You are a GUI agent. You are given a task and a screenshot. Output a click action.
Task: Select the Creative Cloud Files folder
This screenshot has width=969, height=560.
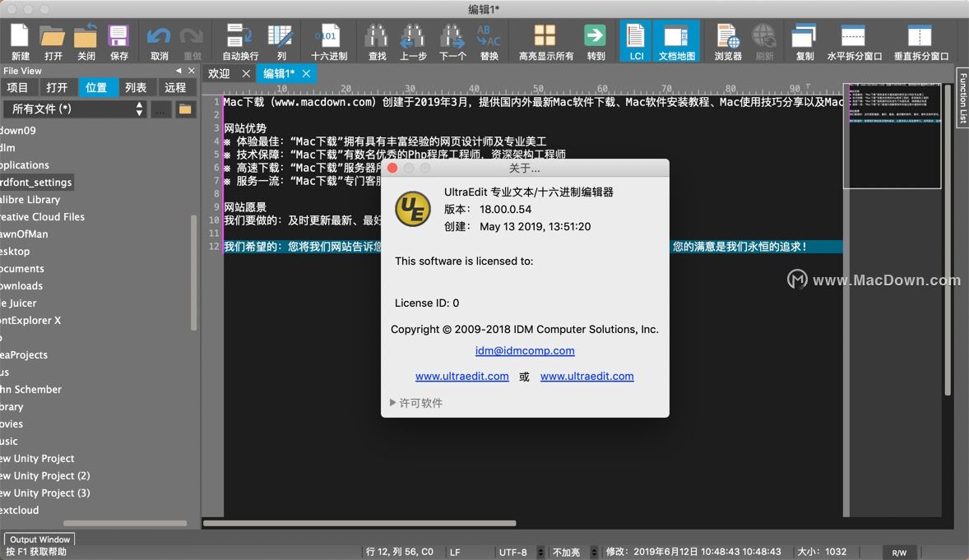(x=42, y=217)
